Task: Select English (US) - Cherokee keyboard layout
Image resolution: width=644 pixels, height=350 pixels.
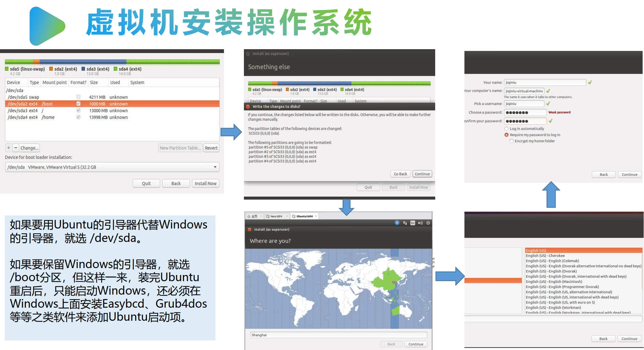Action: [545, 256]
